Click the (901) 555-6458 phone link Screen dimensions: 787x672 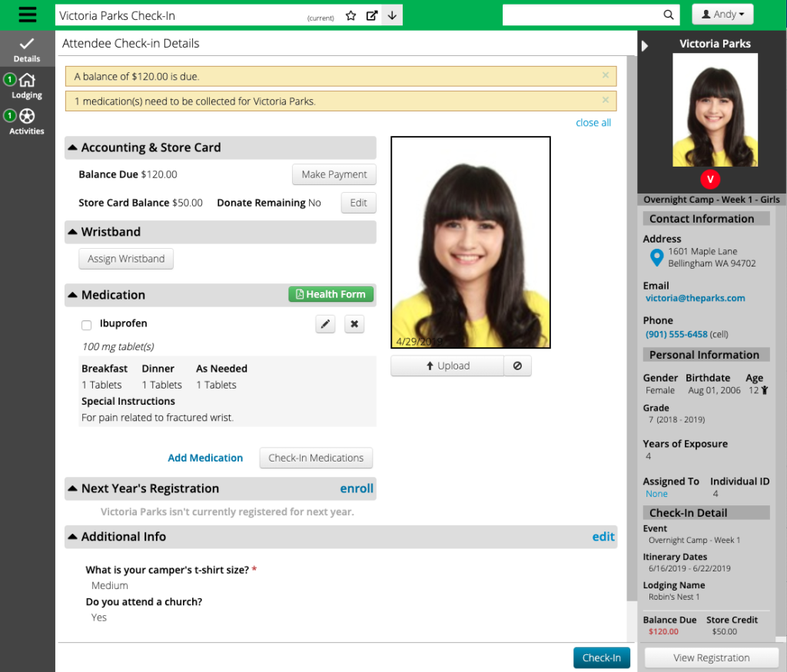[x=676, y=334]
